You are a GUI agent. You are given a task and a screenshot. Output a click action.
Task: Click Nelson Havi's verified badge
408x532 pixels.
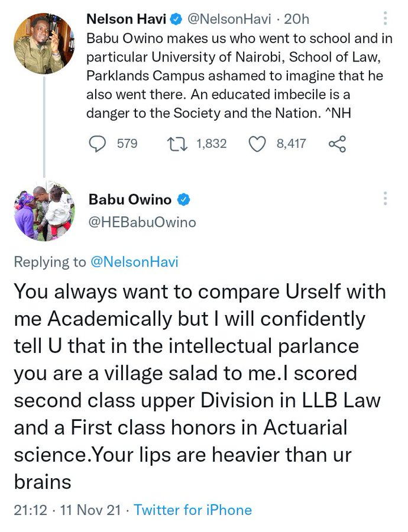pos(176,20)
